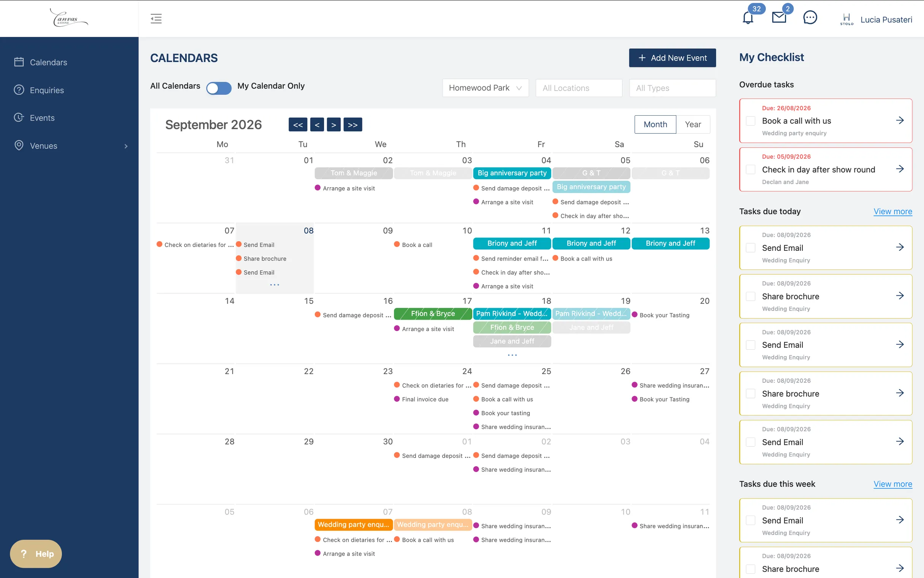924x578 pixels.
Task: Collapse sidebar with the hamburger icon
Action: [156, 18]
